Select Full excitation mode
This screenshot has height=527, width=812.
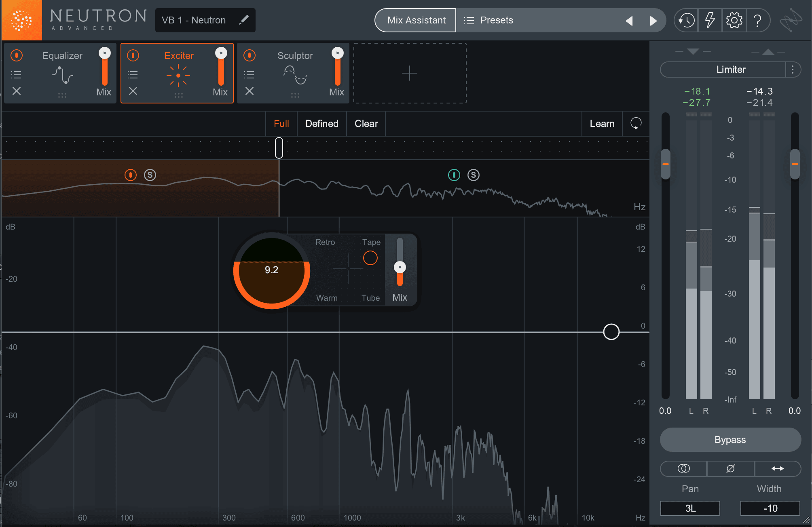[281, 124]
